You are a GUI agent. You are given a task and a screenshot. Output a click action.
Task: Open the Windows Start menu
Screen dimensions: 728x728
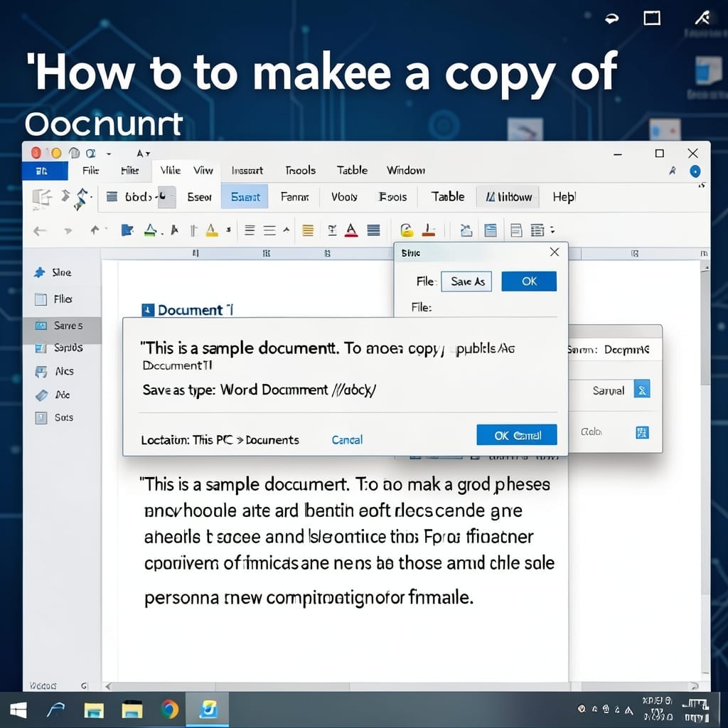(18, 710)
